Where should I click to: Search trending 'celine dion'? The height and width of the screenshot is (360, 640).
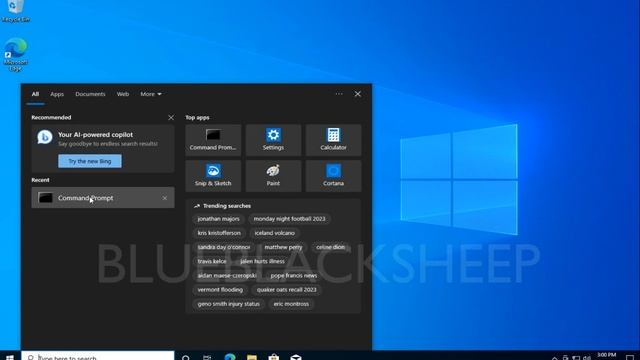click(x=330, y=247)
